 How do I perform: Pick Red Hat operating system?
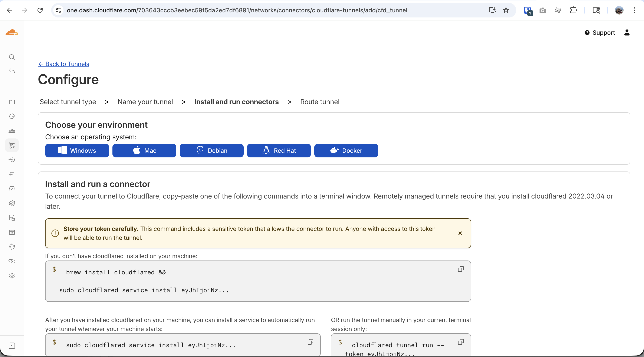point(279,151)
